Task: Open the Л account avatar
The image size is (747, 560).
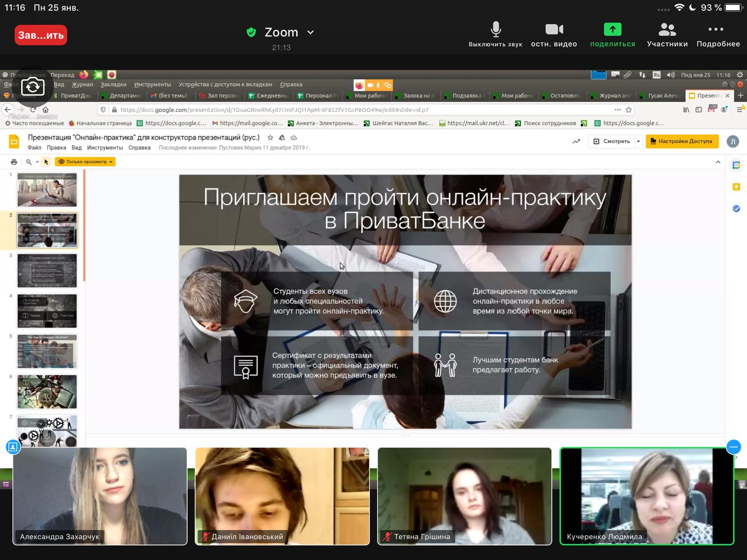Action: [x=733, y=141]
